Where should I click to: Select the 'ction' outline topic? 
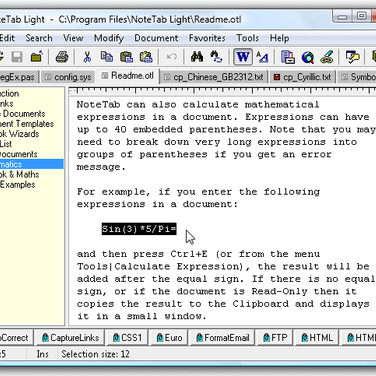[x=9, y=93]
